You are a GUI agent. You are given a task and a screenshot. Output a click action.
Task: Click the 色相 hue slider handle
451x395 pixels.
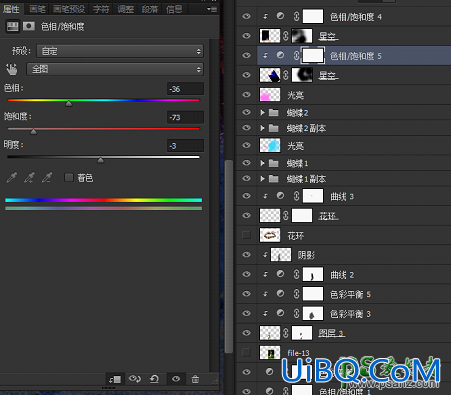tap(69, 104)
